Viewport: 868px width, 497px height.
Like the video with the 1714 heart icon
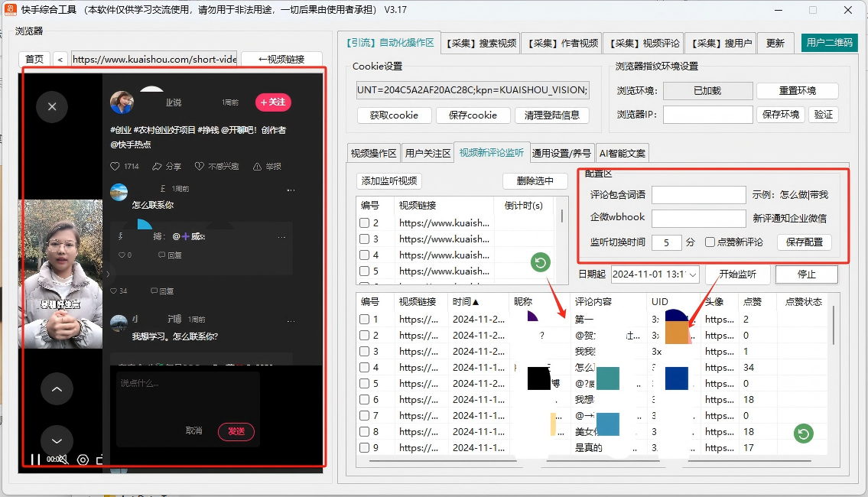click(115, 166)
